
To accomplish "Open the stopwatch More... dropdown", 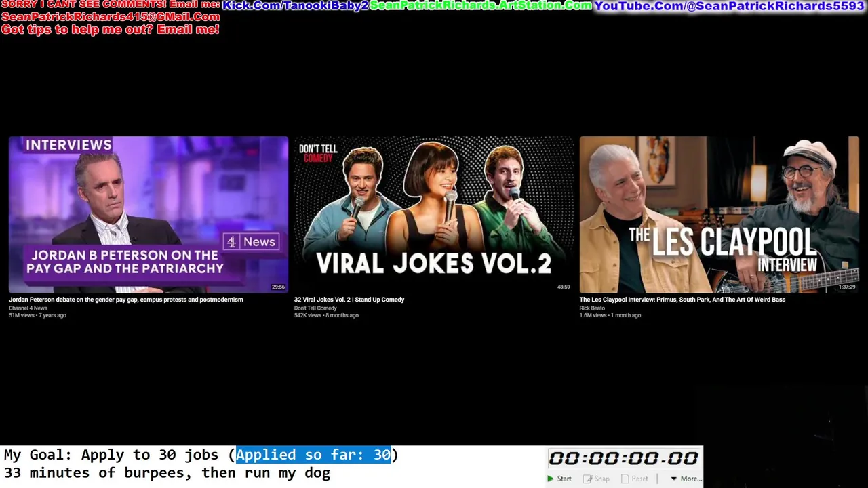I will pos(686,479).
